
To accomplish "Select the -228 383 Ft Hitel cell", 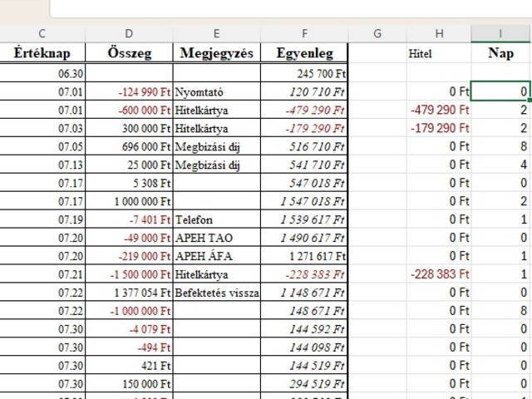I will click(x=439, y=274).
